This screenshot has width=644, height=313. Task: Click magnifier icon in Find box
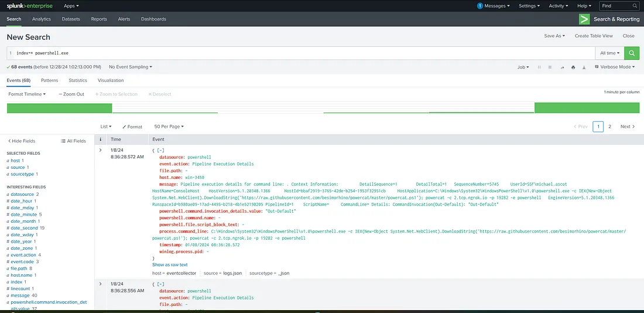[x=634, y=6]
